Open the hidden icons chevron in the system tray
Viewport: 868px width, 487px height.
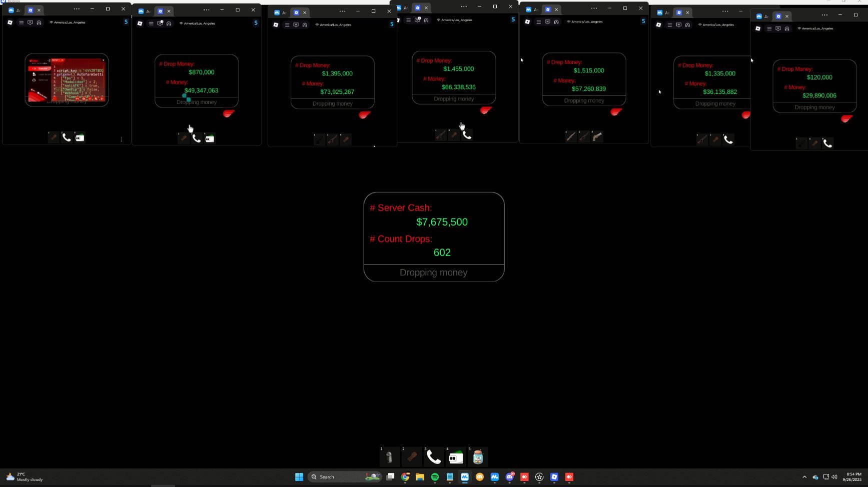coord(805,477)
